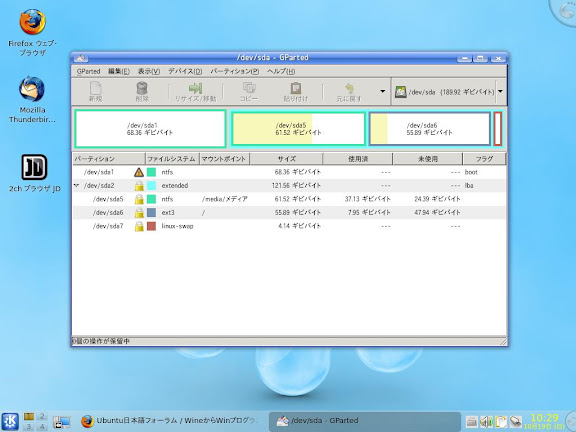Select the /dev/sda5 row in partition list

(289, 199)
